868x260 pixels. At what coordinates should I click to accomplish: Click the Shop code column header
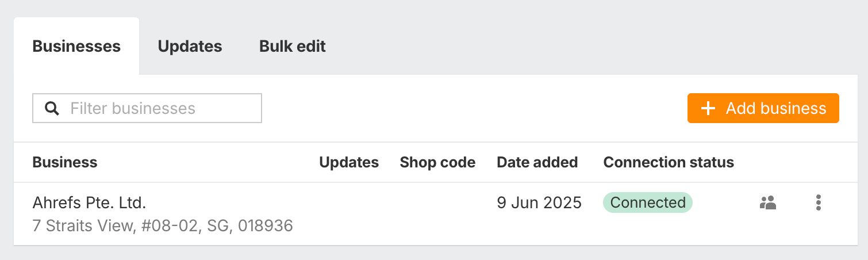point(437,162)
